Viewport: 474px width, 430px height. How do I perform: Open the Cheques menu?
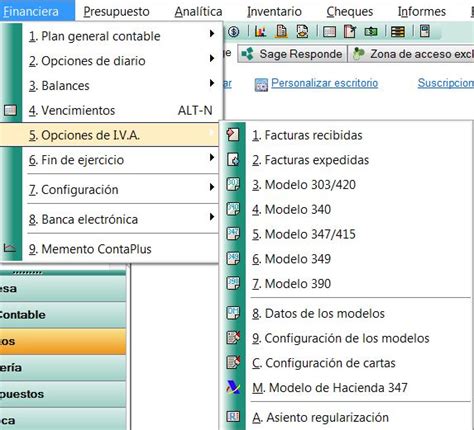[x=350, y=12]
